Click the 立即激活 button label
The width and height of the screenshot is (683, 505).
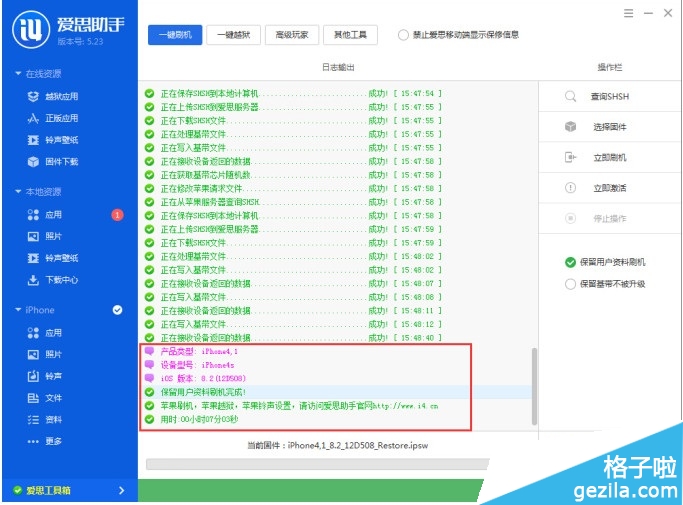pyautogui.click(x=609, y=188)
